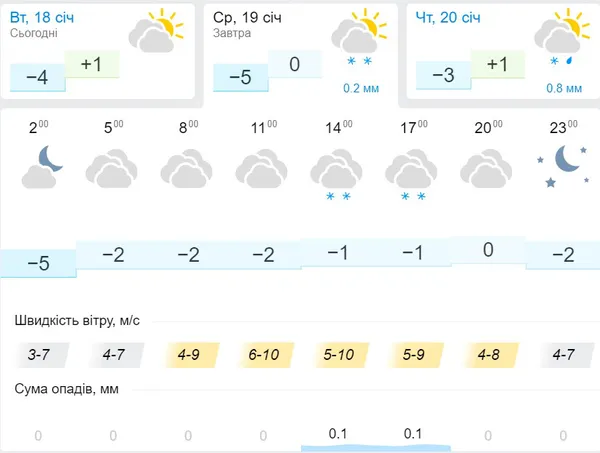
Task: Click the 0.8 мм precipitation label
Action: click(564, 88)
